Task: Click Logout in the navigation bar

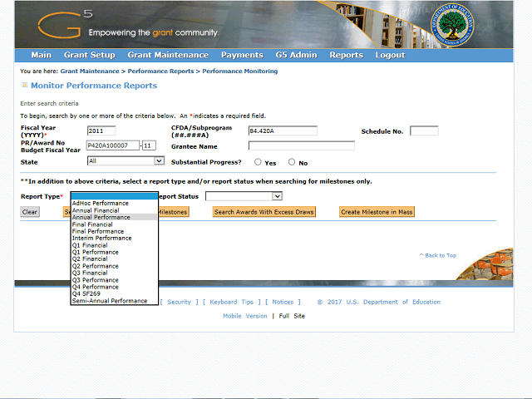Action: coord(390,55)
